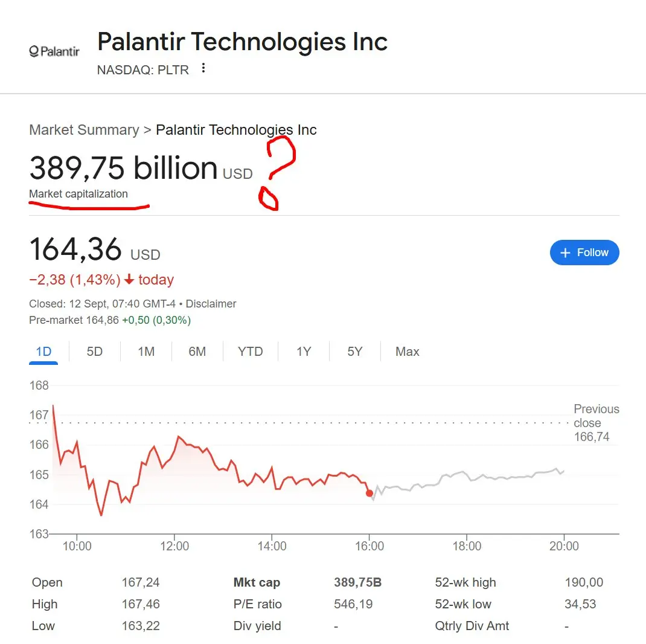646x644 pixels.
Task: Switch to the 5D chart range
Action: pos(94,352)
